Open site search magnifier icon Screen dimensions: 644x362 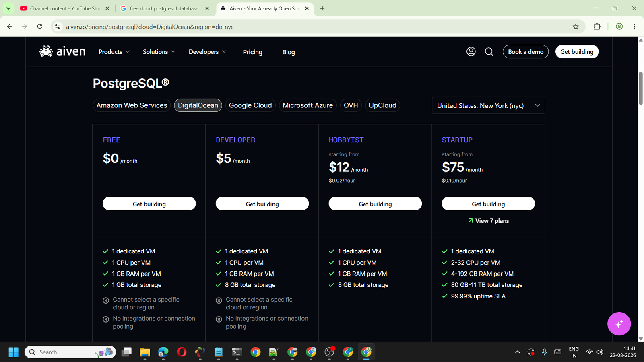click(489, 51)
